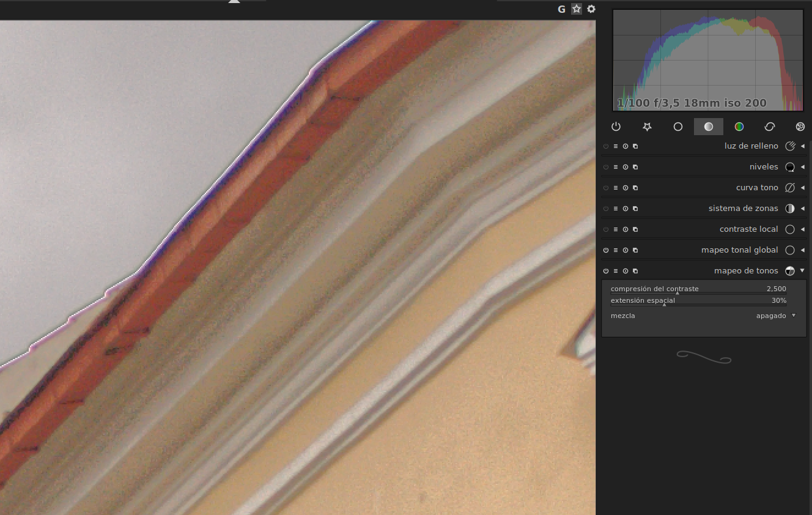Collapse the mapeo de tonos module
This screenshot has width=812, height=515.
803,271
